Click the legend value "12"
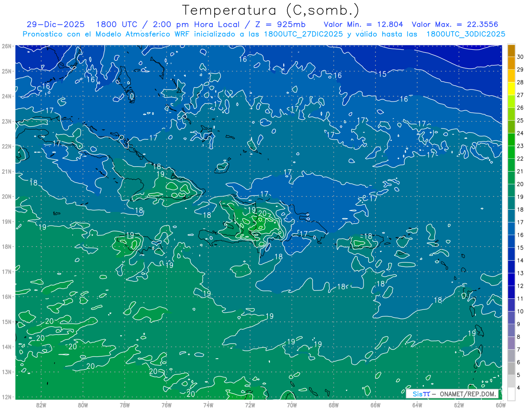532x411 pixels. (520, 286)
